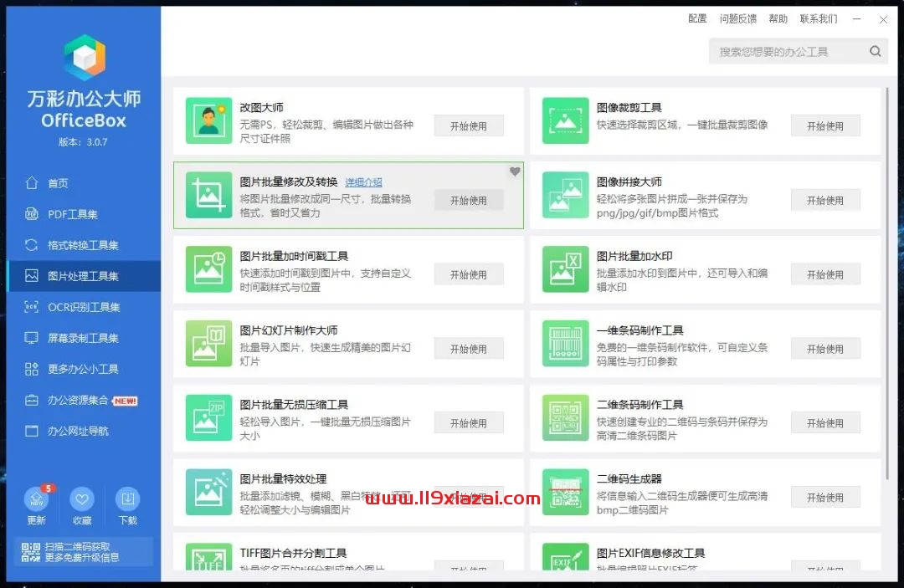Toggle the heart favorite on 图片批量修改及转换

coord(515,171)
